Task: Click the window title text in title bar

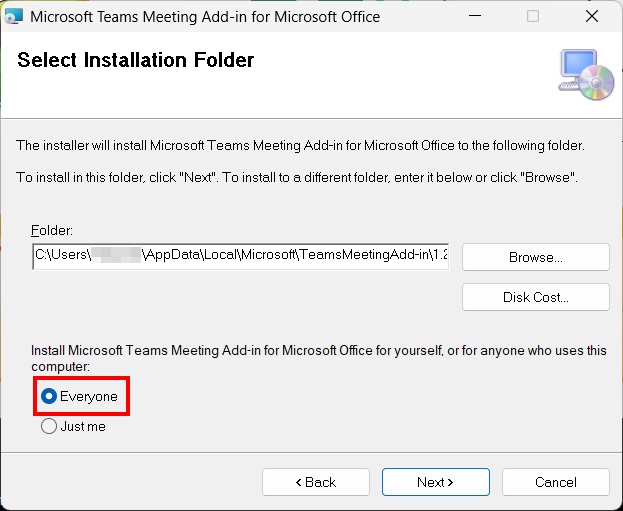Action: pos(205,16)
